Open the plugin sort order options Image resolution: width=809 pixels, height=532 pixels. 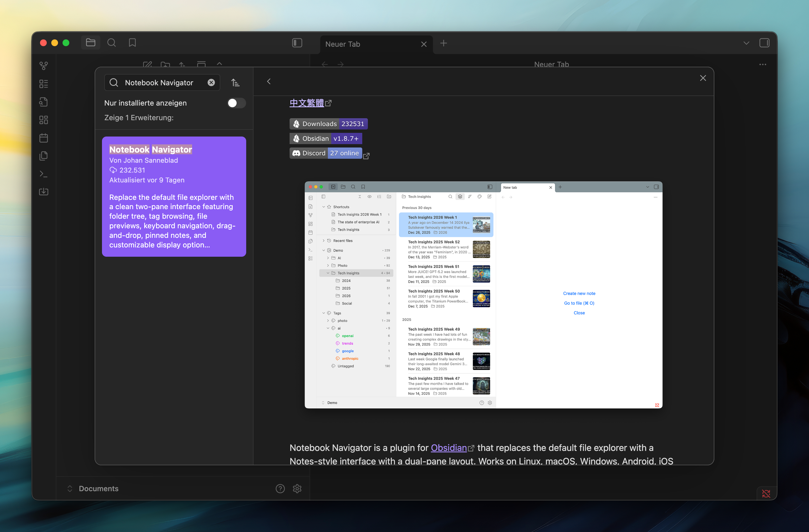point(235,82)
